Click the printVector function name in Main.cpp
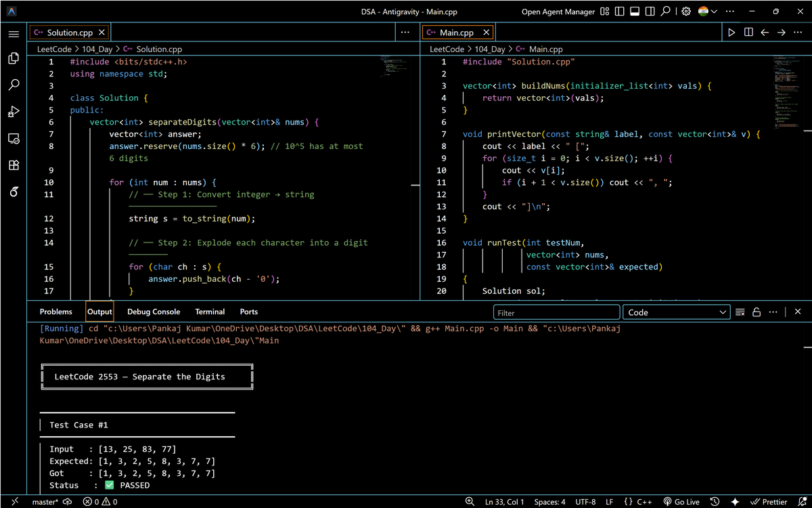 point(514,134)
